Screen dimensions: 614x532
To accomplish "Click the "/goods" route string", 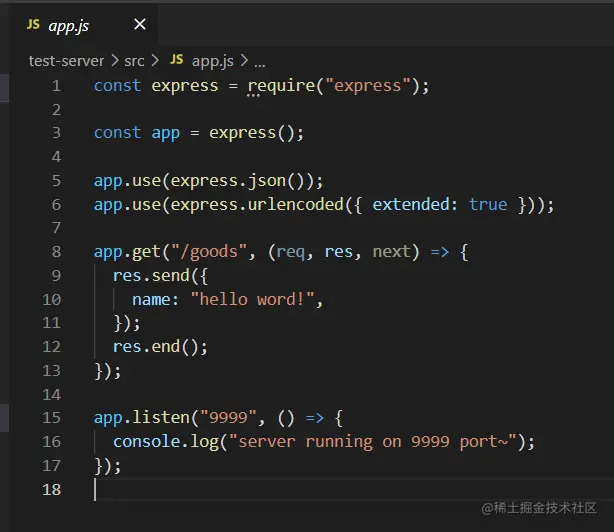I will pyautogui.click(x=209, y=252).
